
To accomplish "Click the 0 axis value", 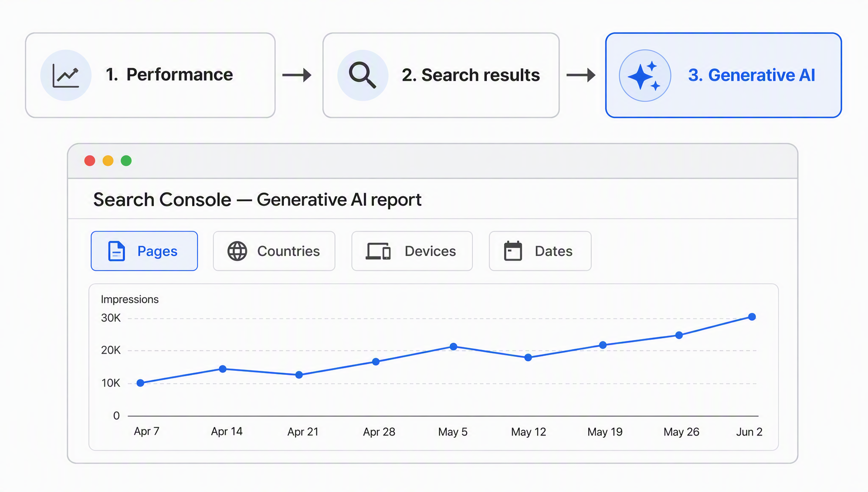I will (117, 416).
